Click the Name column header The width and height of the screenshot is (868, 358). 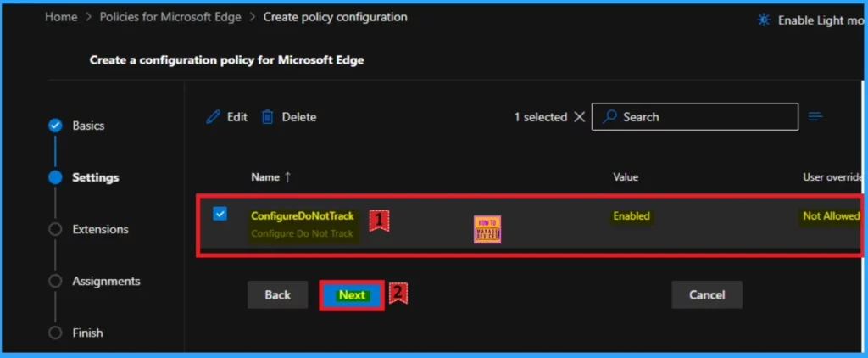[x=265, y=177]
